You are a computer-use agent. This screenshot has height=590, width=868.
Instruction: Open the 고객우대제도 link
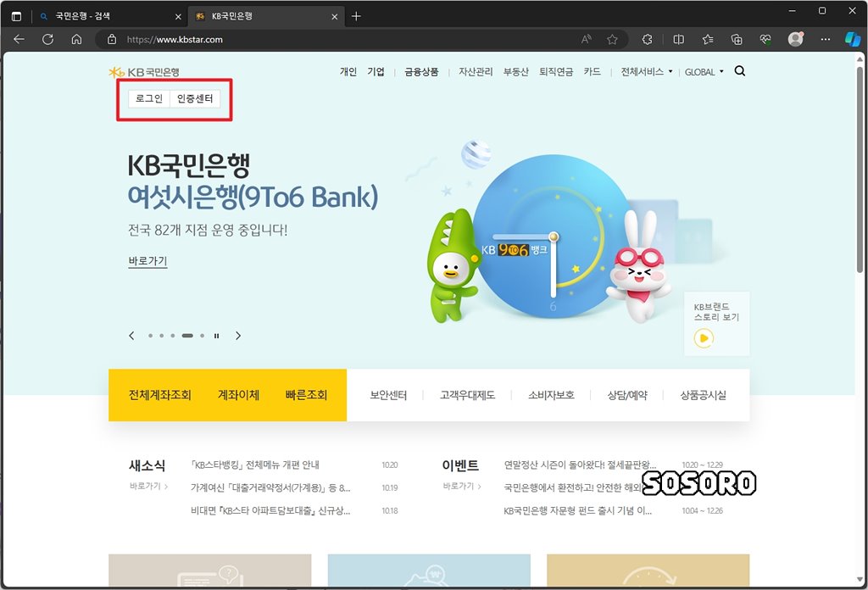pyautogui.click(x=467, y=395)
